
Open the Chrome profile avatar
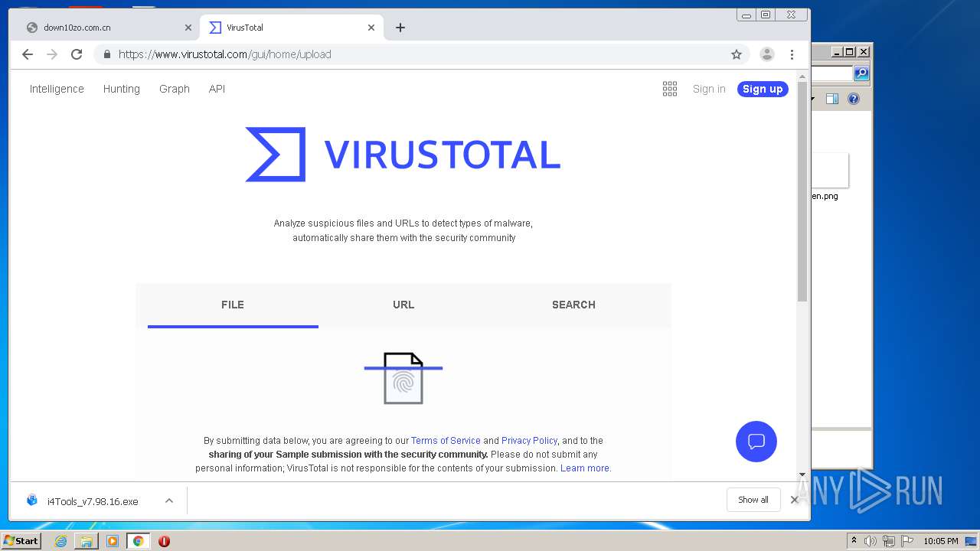point(767,54)
